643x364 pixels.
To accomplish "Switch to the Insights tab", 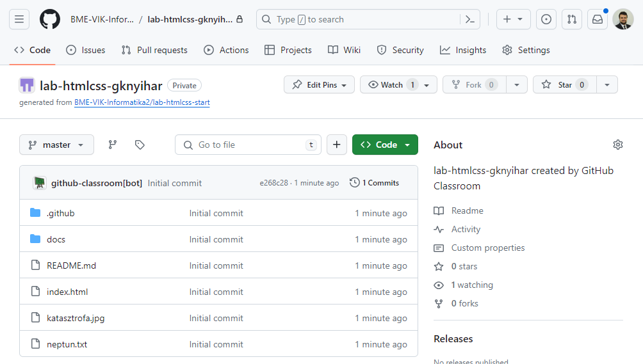I will click(463, 50).
